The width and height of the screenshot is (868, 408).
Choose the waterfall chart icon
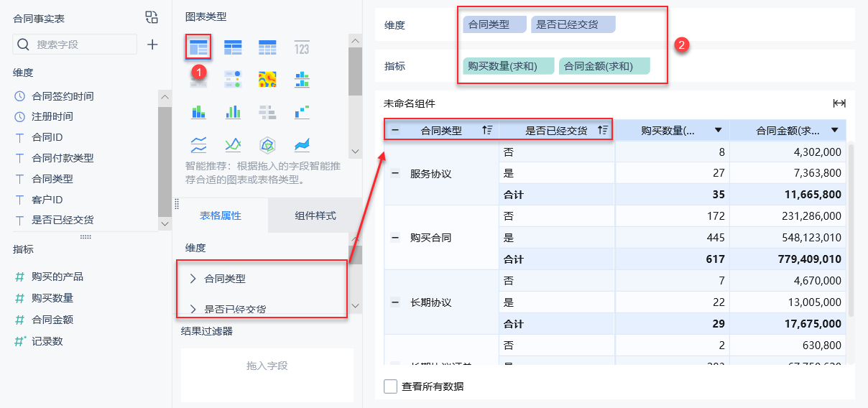click(302, 111)
